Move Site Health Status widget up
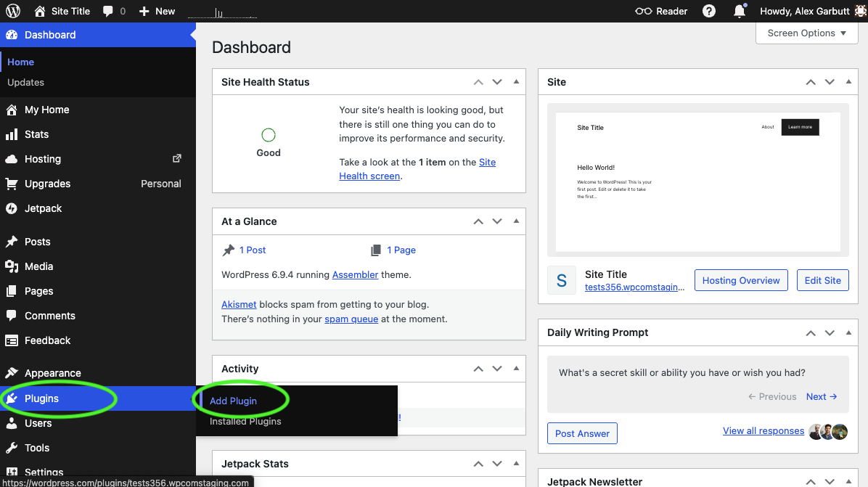The image size is (868, 487). 478,82
